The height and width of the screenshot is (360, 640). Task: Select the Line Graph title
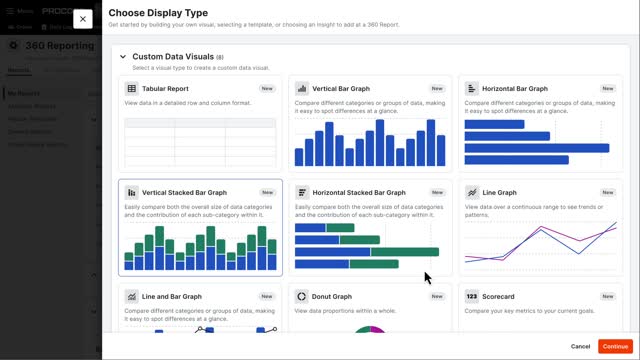point(499,193)
